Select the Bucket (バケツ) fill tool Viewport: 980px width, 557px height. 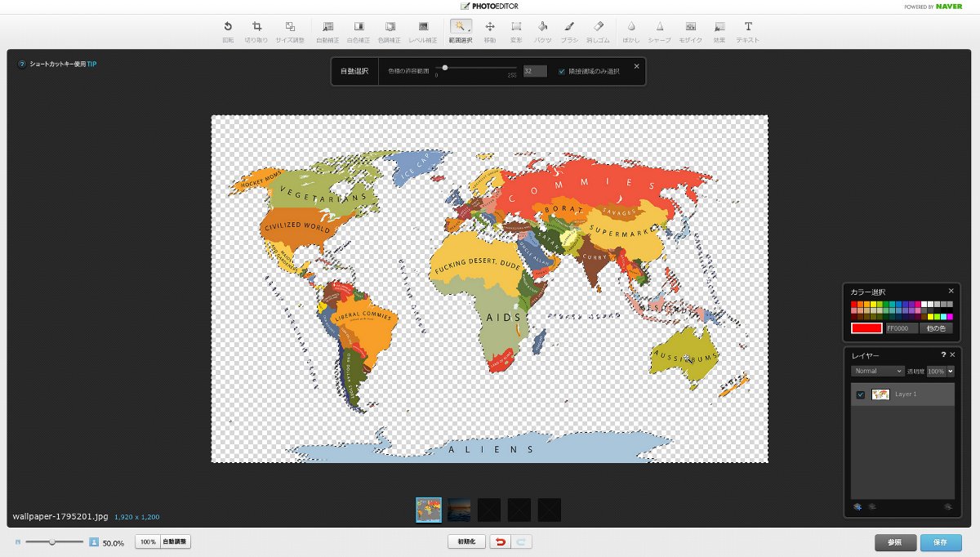coord(542,31)
